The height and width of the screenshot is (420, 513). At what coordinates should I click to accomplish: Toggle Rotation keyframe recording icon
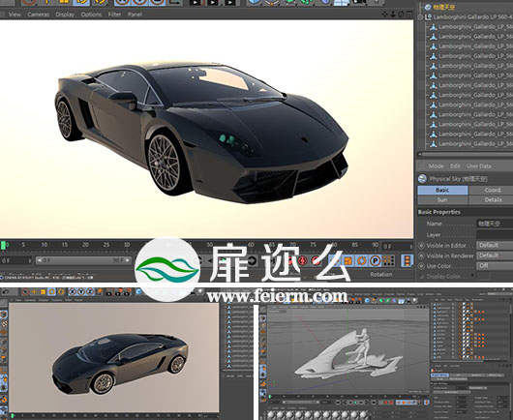click(362, 260)
